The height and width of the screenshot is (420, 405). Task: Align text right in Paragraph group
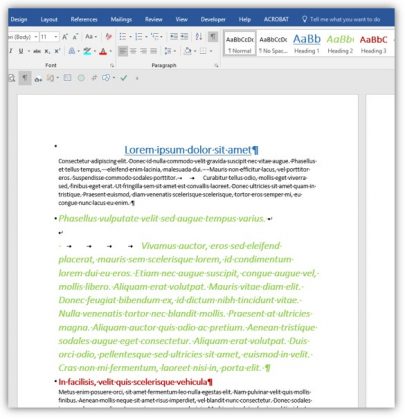click(143, 51)
